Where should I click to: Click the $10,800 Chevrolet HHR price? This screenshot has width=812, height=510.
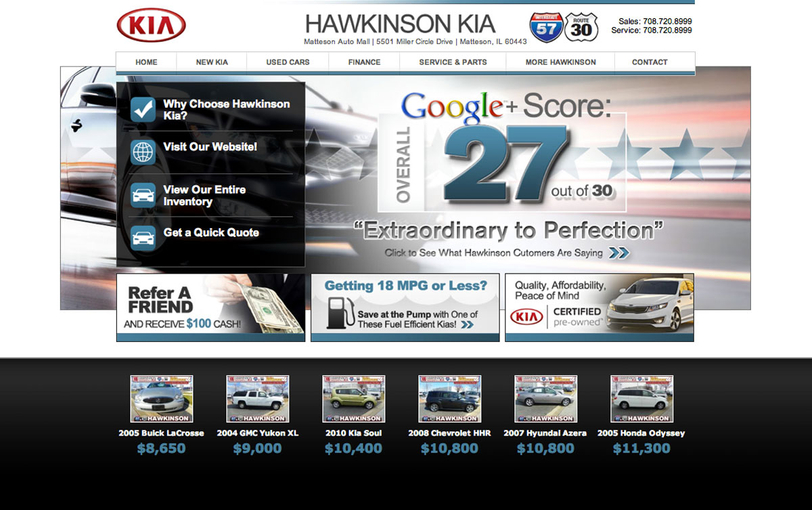(449, 448)
